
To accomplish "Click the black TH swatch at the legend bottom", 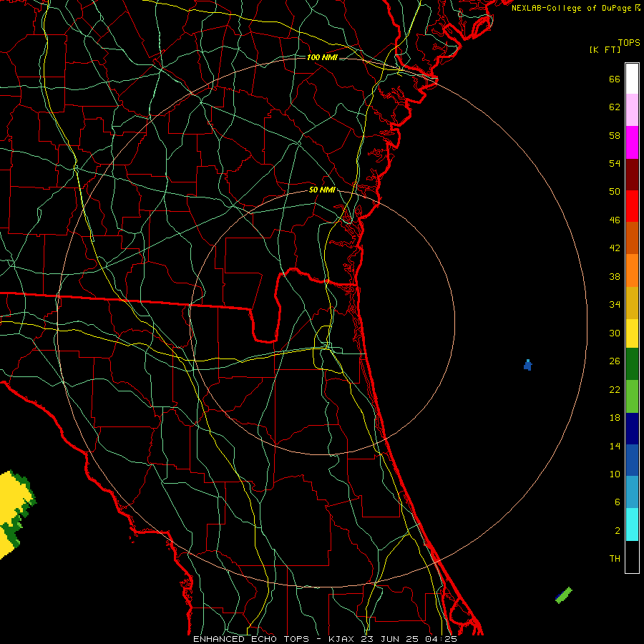I will click(x=632, y=557).
